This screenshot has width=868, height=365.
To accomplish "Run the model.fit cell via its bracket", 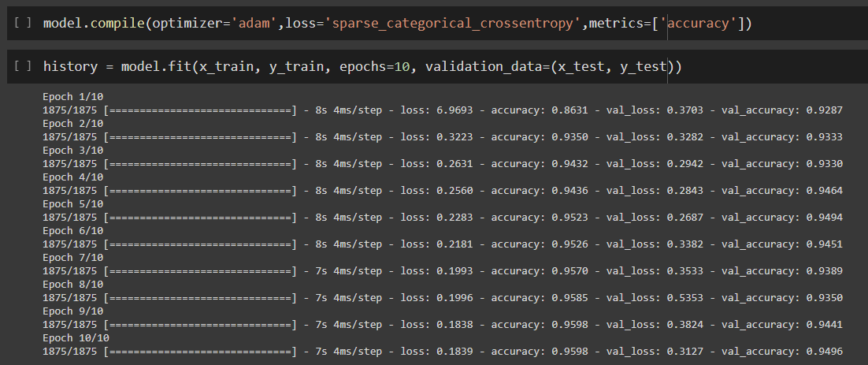I will [23, 66].
